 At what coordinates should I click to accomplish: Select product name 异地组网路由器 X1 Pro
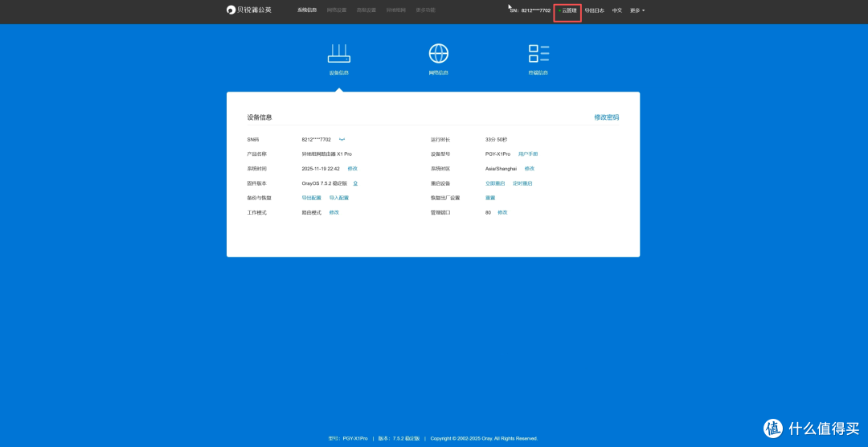(x=326, y=154)
